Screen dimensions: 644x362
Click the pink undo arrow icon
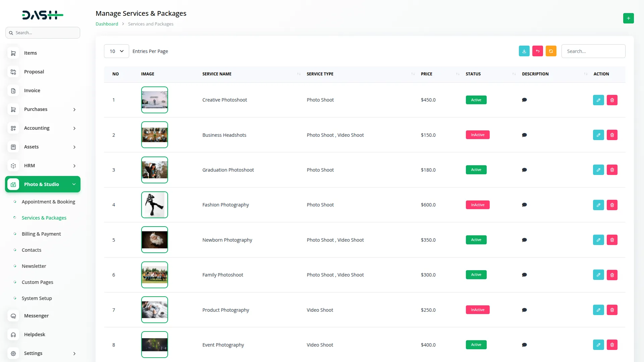click(537, 51)
